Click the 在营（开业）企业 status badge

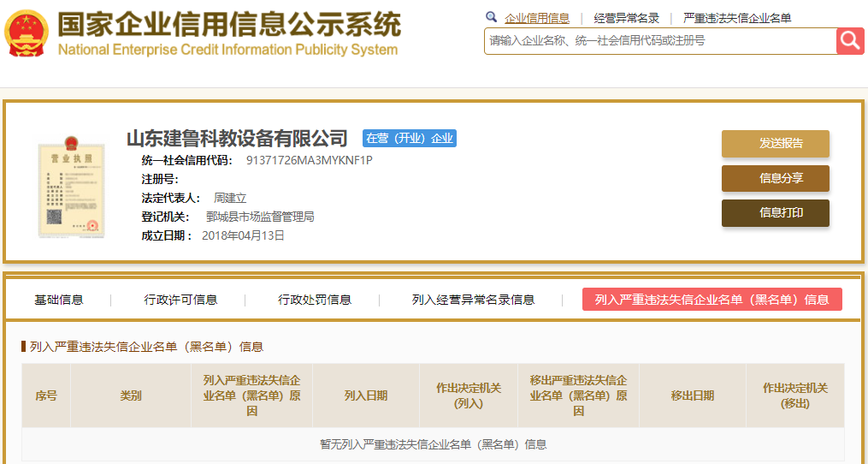pyautogui.click(x=410, y=138)
